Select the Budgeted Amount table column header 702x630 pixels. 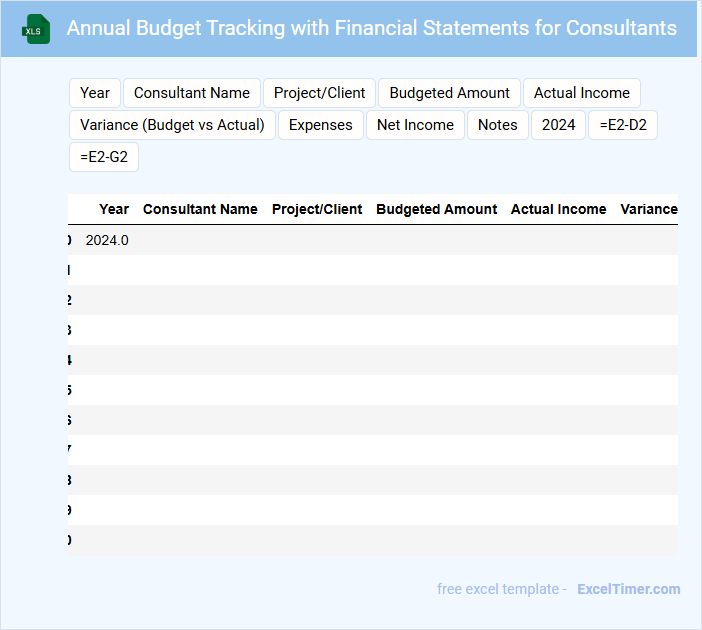436,209
